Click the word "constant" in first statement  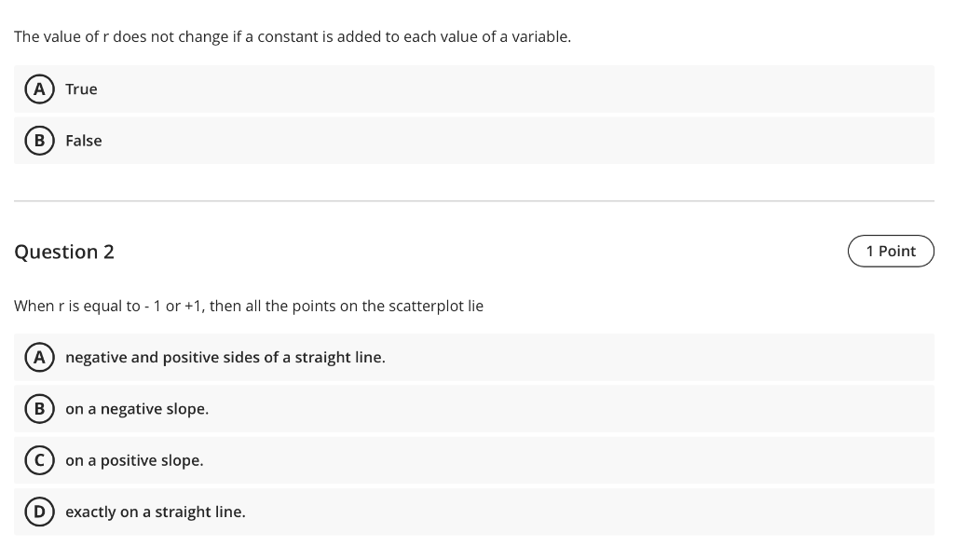(288, 36)
